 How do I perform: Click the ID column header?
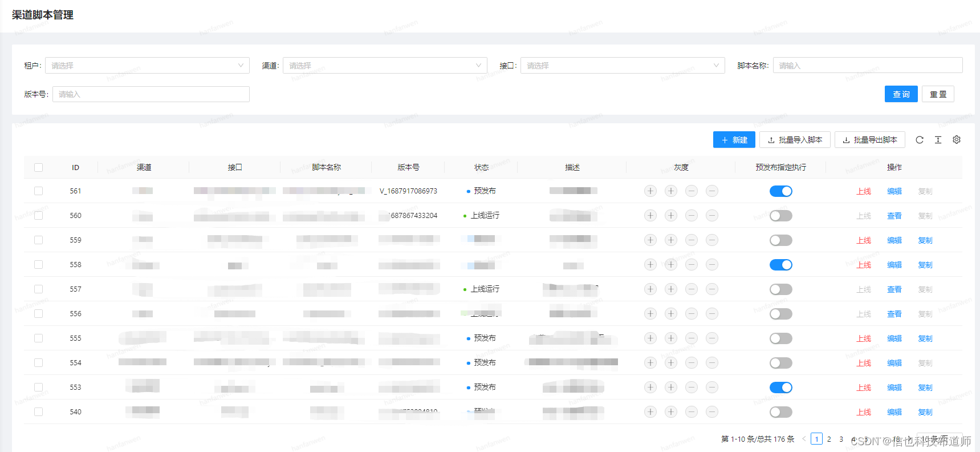(x=75, y=167)
